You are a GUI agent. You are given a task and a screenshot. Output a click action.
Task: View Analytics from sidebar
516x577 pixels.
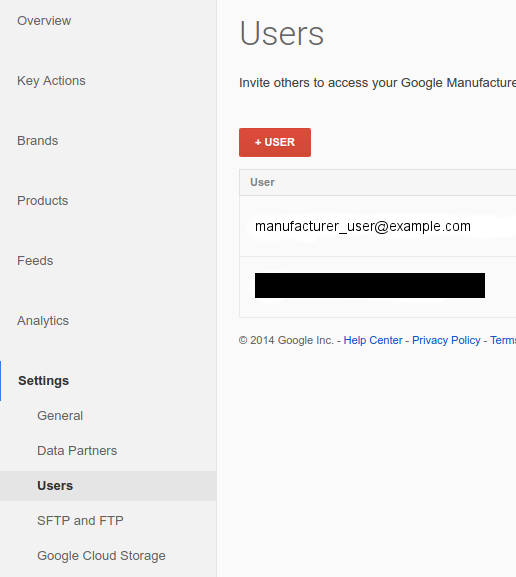click(x=43, y=321)
